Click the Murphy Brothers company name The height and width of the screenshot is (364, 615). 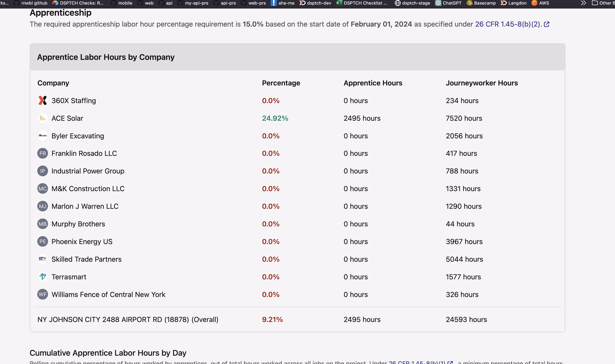(78, 224)
